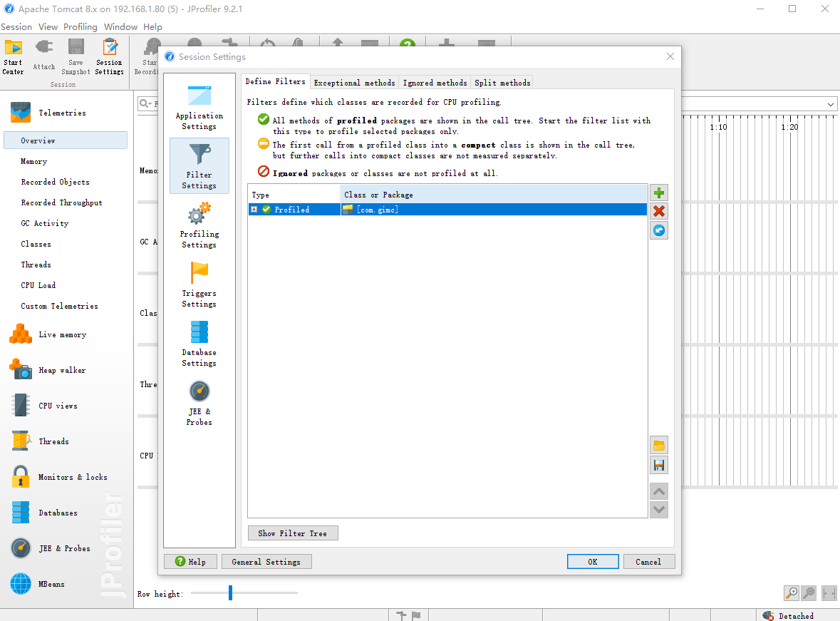Open the Profiling menu

(x=81, y=27)
